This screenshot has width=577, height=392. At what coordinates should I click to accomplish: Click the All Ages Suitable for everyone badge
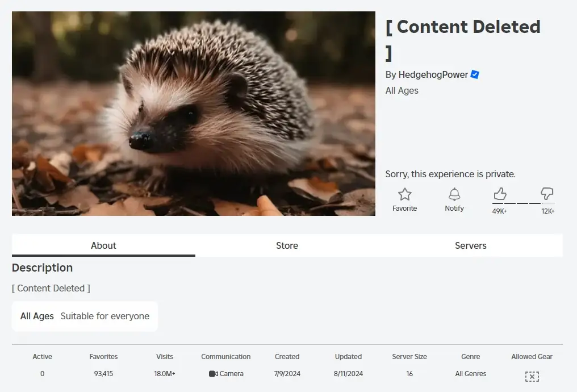point(85,316)
